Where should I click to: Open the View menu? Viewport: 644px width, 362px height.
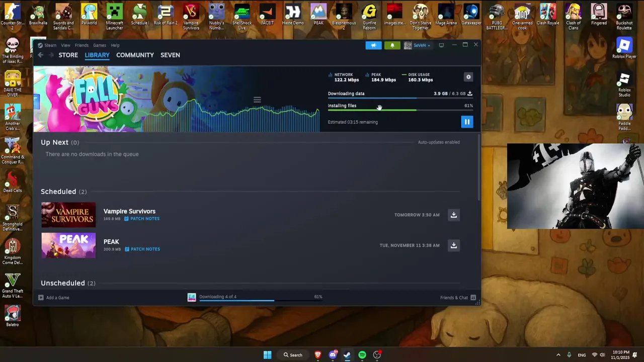click(x=65, y=45)
